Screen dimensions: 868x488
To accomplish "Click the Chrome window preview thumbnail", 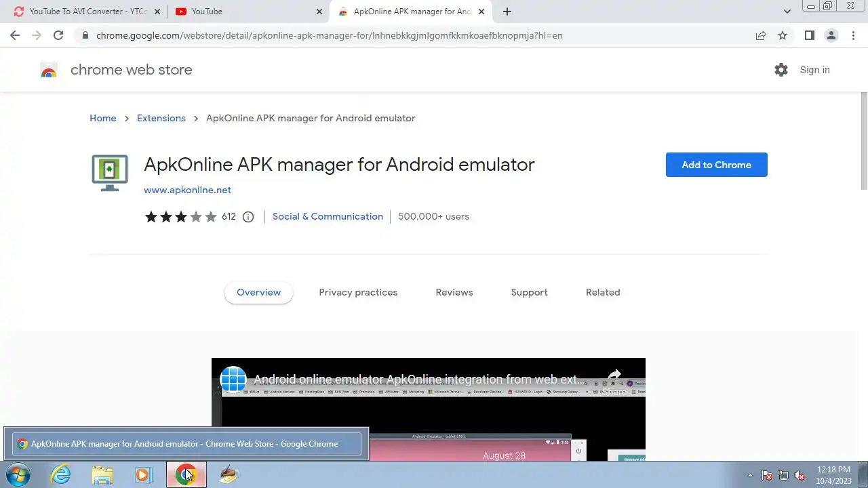I will [186, 444].
